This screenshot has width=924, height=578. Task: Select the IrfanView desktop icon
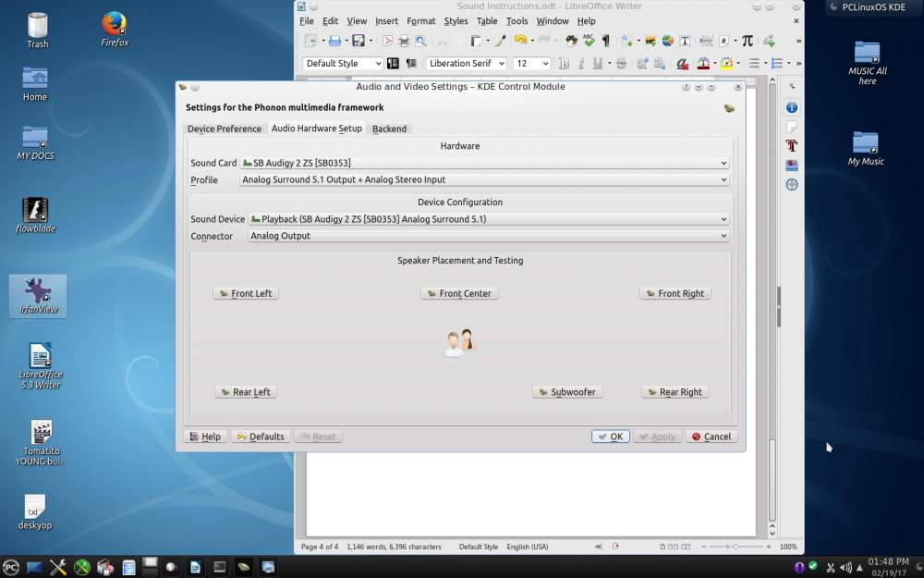(38, 296)
